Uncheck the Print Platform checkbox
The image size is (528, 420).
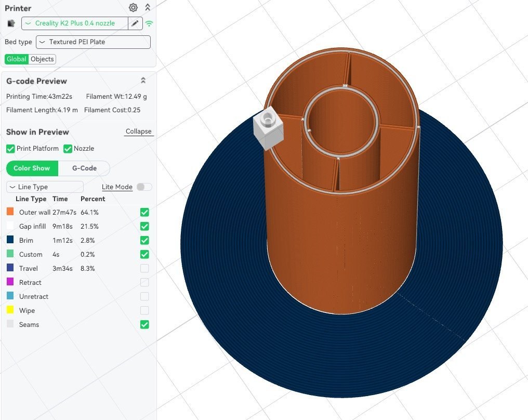10,149
